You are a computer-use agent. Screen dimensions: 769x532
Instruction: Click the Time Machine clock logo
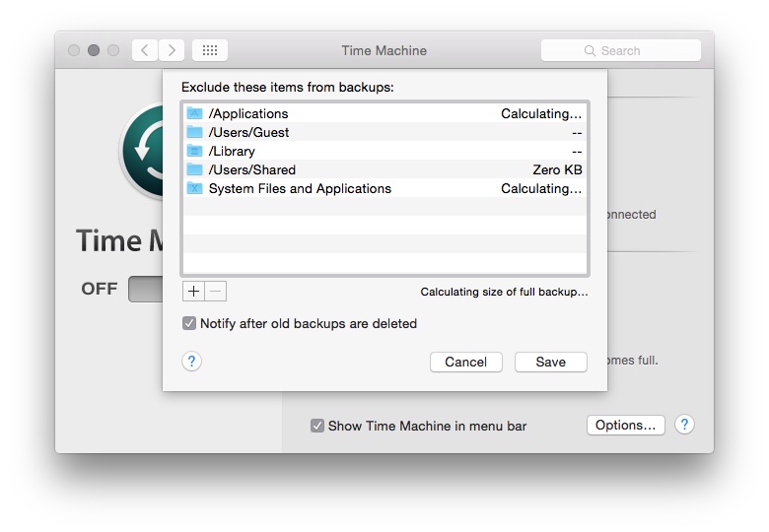pos(143,151)
